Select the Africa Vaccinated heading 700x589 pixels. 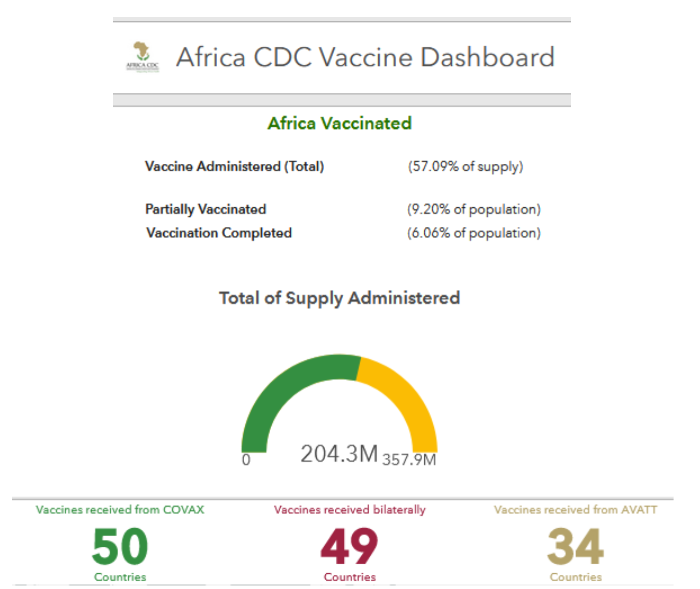(x=339, y=123)
